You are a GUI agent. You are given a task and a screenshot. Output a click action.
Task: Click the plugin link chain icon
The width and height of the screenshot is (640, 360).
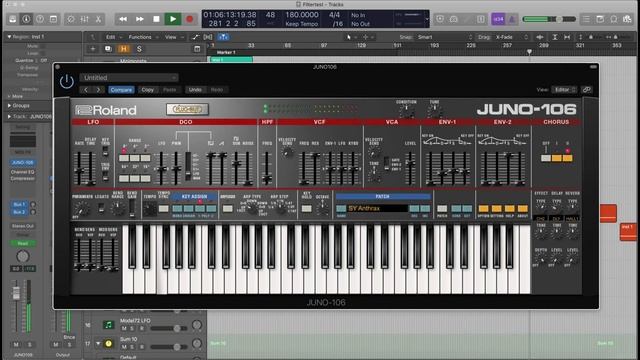click(x=587, y=90)
